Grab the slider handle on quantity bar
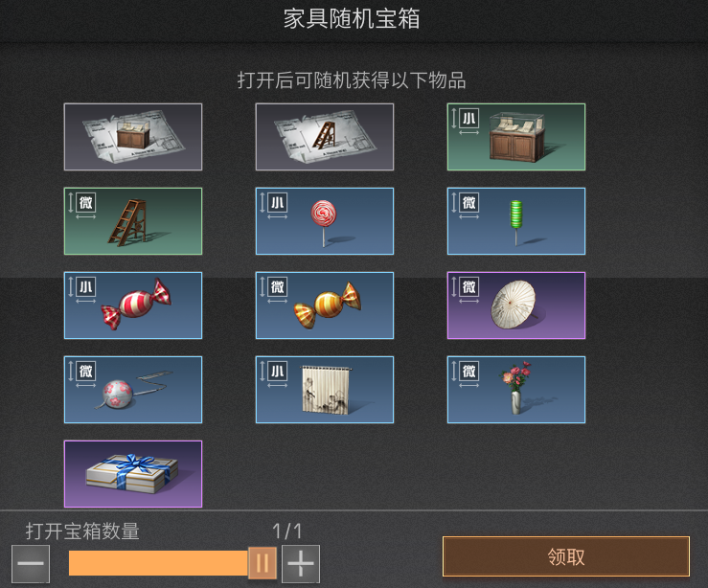The image size is (708, 588). (x=263, y=563)
